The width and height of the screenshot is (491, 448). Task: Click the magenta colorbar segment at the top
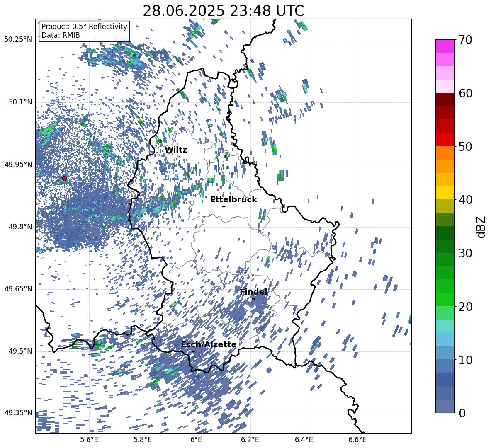coord(445,46)
